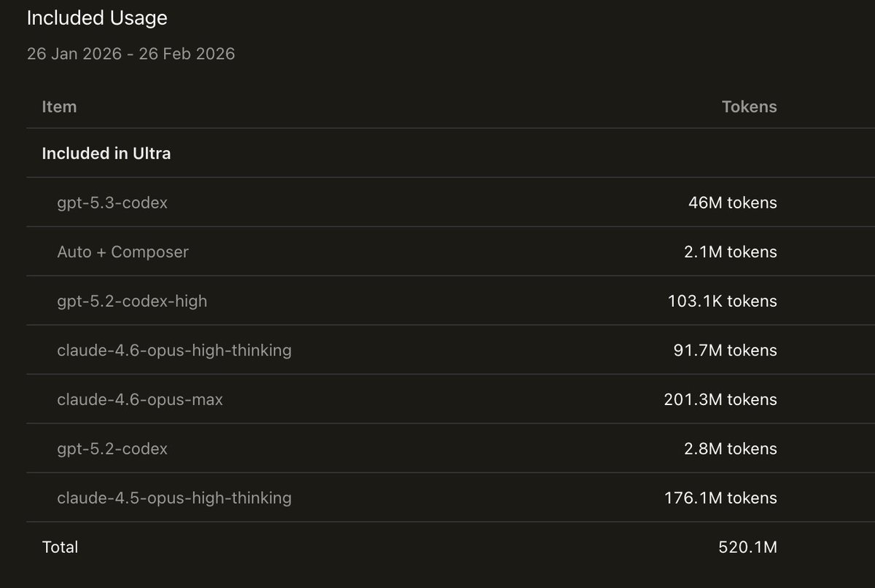Select the claude-4.5-opus-high-thinking row
875x588 pixels.
(437, 498)
